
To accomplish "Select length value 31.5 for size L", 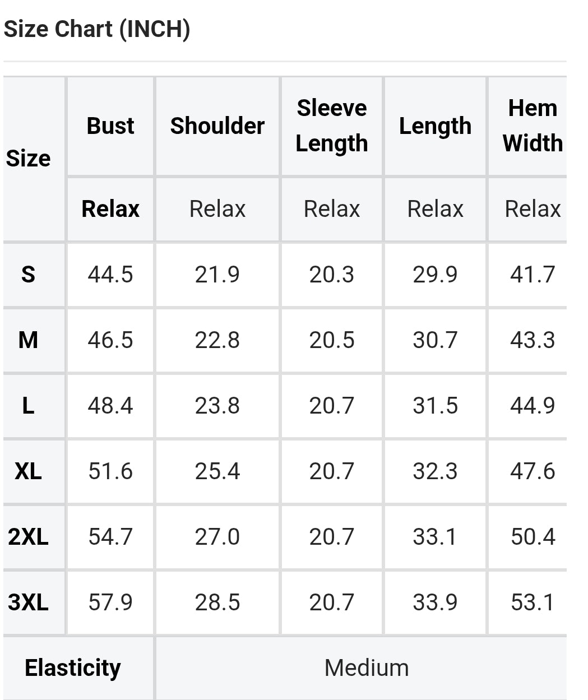I will click(436, 406).
